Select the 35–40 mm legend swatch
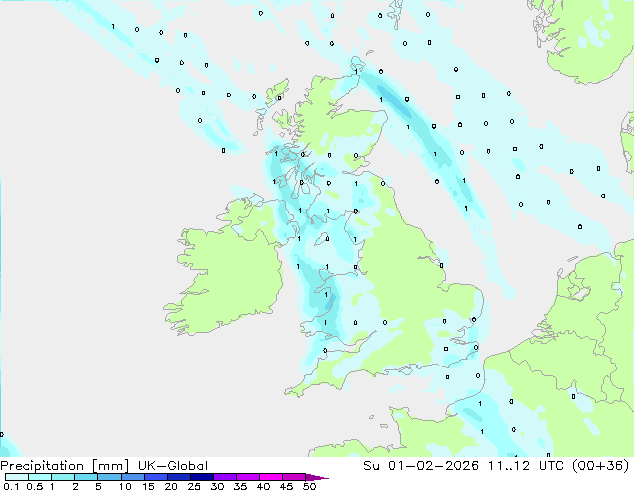Image resolution: width=634 pixels, height=490 pixels. (247, 477)
